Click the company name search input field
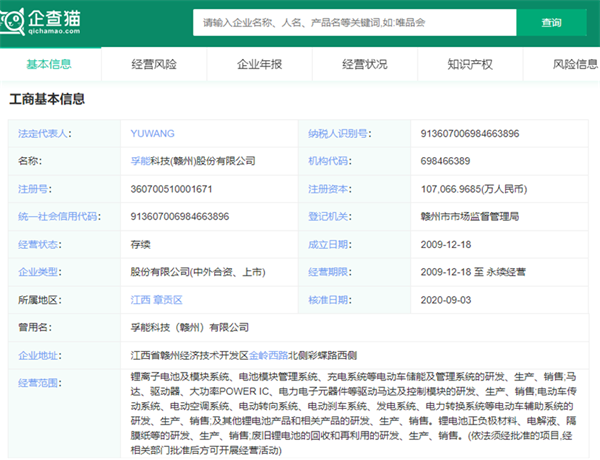This screenshot has width=600, height=460. (x=353, y=22)
